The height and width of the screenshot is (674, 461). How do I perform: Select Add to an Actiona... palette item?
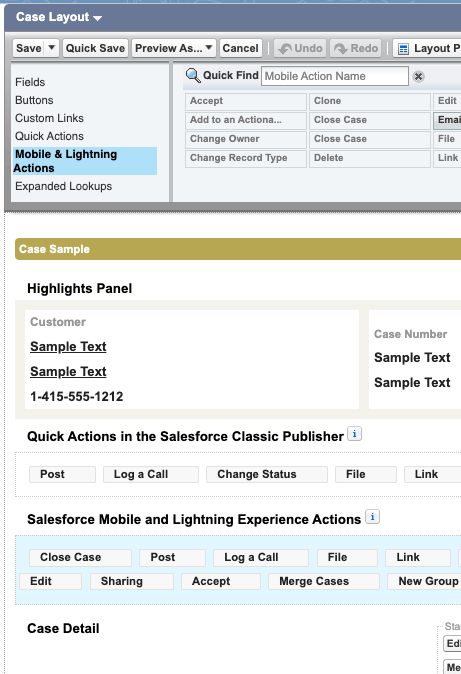pos(246,120)
